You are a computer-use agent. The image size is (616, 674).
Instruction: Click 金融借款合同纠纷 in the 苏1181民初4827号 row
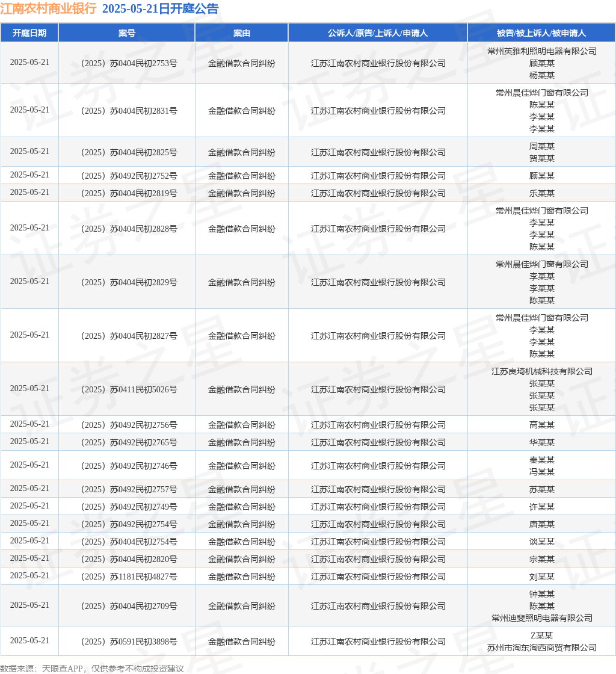point(241,577)
